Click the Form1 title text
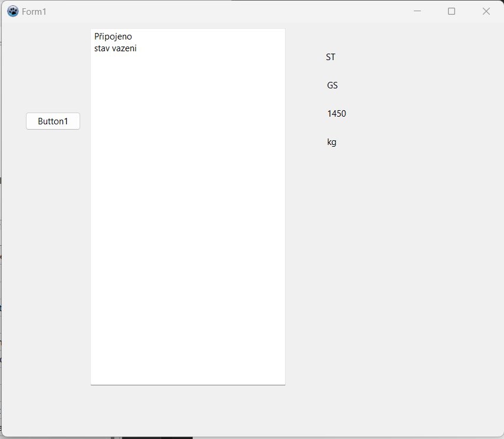The image size is (504, 439). click(x=34, y=12)
